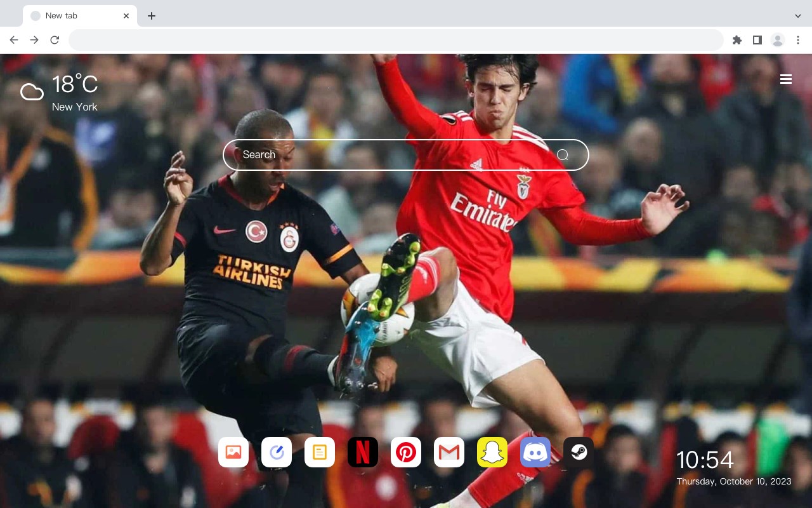This screenshot has height=508, width=812.
Task: Close the New tab tab
Action: click(x=126, y=16)
